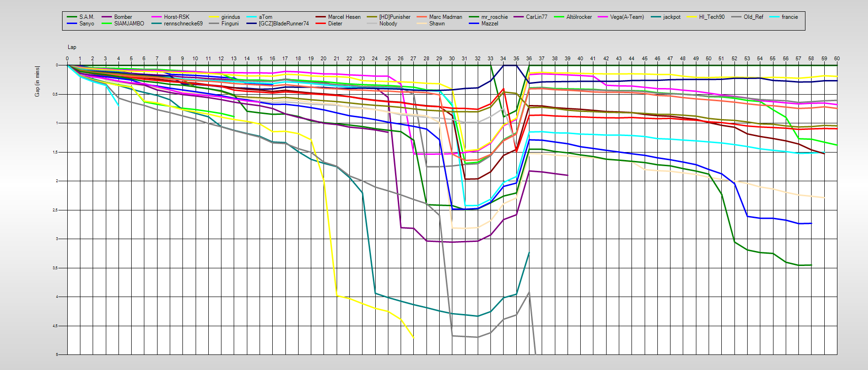Image resolution: width=868 pixels, height=370 pixels.
Task: Select girindus in the legend
Action: click(230, 17)
